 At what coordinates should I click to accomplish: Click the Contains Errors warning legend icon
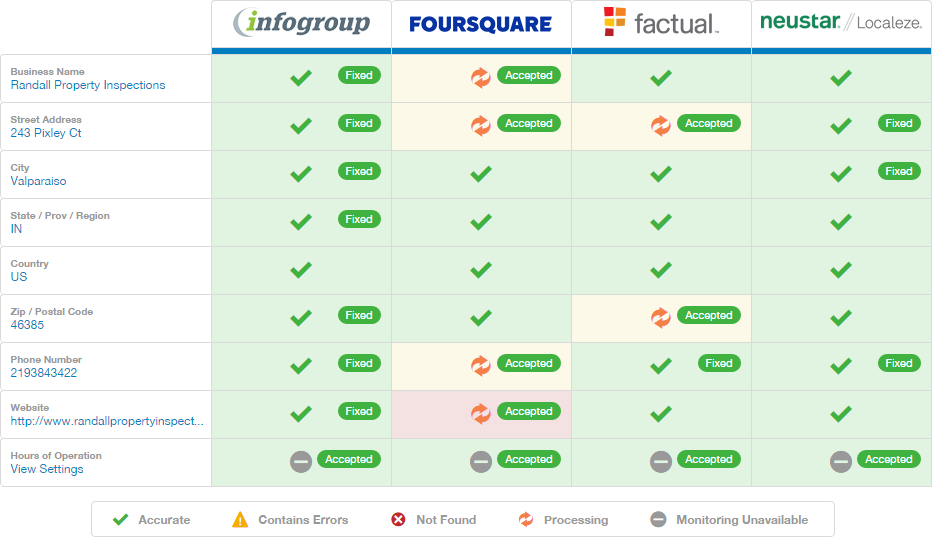240,520
